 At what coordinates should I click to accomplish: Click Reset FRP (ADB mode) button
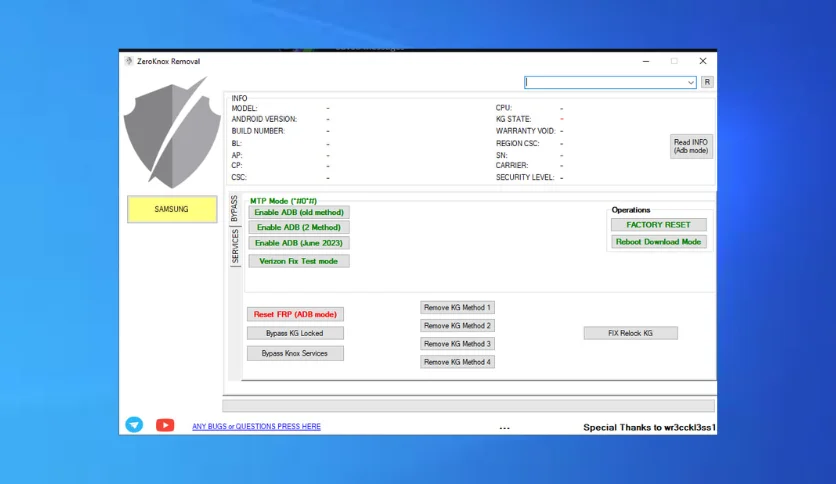pos(295,314)
